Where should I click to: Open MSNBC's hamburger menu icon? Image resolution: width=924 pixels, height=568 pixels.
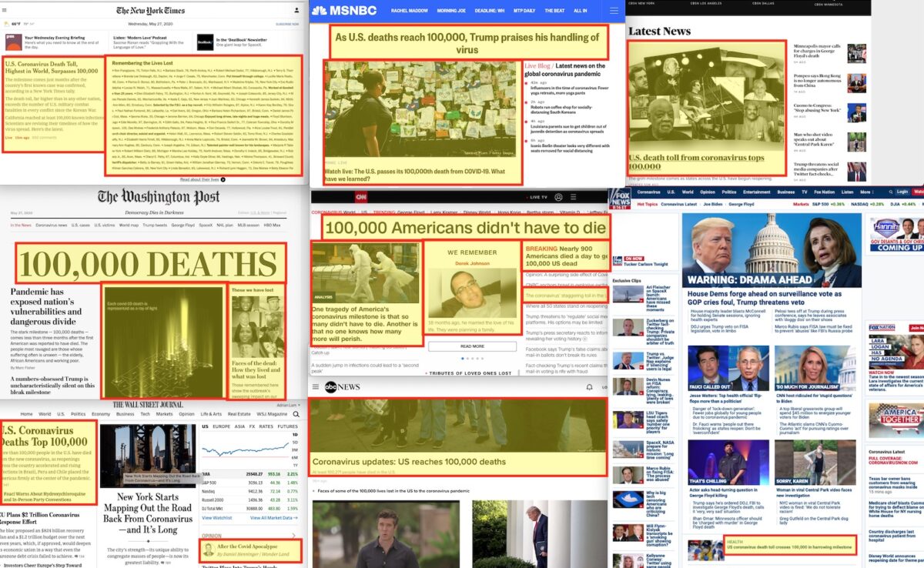613,11
